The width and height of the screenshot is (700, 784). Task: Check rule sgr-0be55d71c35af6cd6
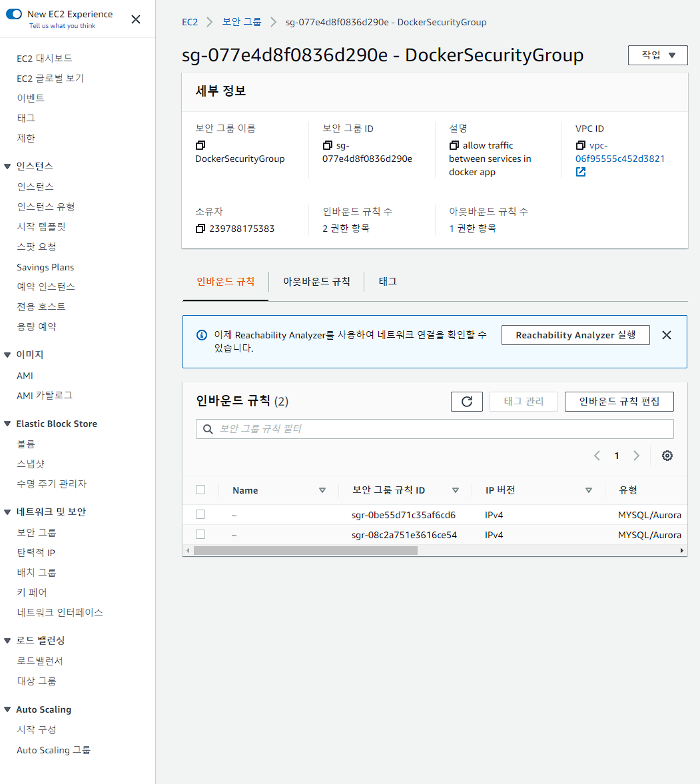pos(200,514)
